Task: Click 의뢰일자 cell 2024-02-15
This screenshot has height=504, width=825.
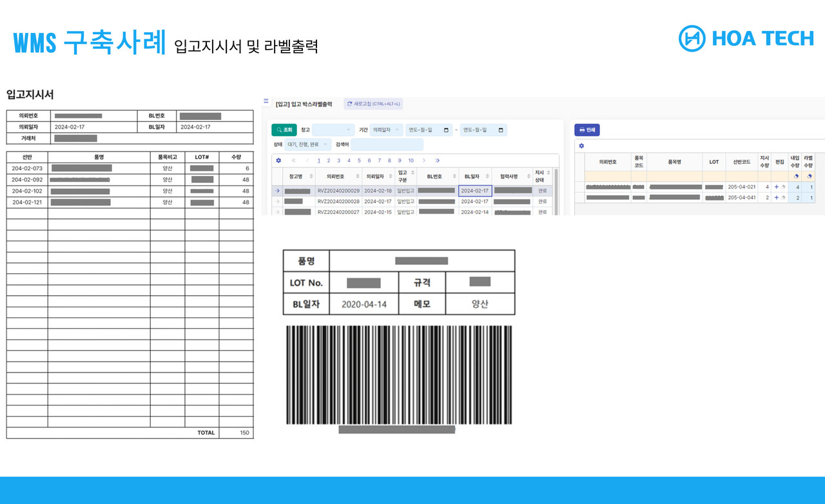Action: coord(378,211)
